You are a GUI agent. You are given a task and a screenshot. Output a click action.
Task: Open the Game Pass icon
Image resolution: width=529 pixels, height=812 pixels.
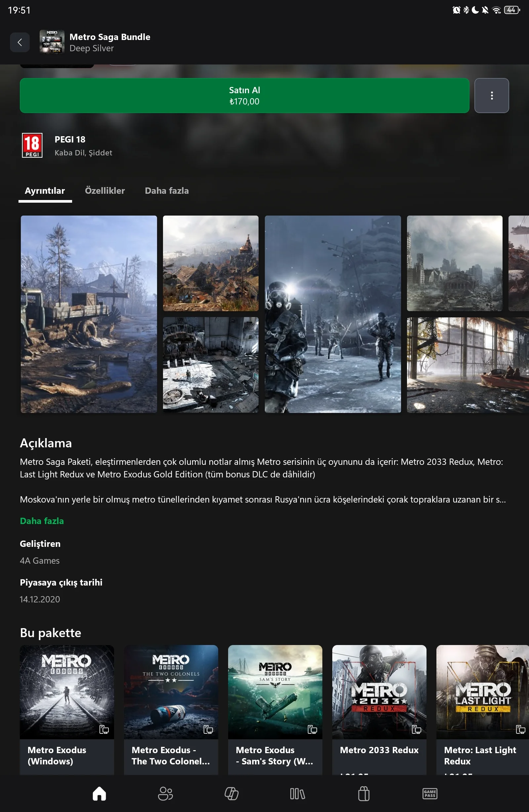coord(430,793)
